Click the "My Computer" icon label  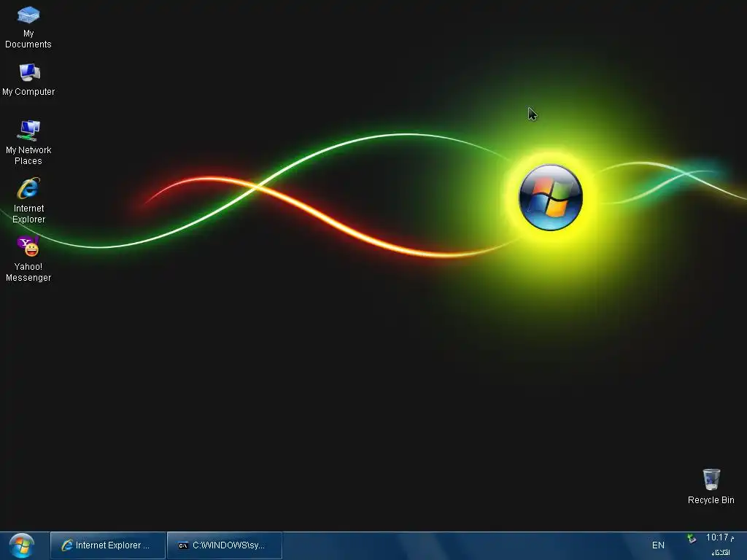click(28, 91)
